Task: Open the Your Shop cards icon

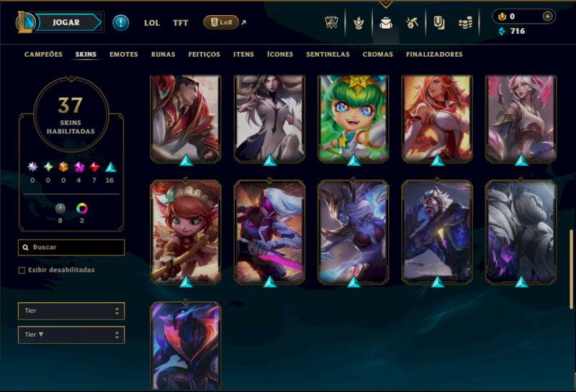Action: pyautogui.click(x=438, y=23)
